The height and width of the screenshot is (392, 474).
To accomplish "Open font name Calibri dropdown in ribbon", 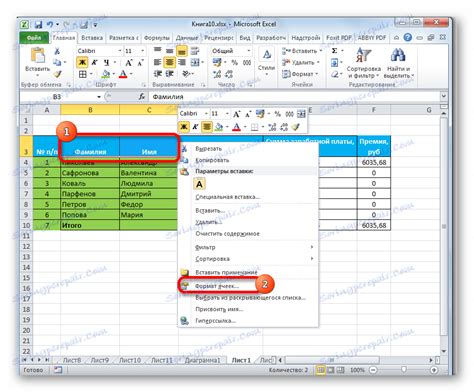I will point(119,51).
